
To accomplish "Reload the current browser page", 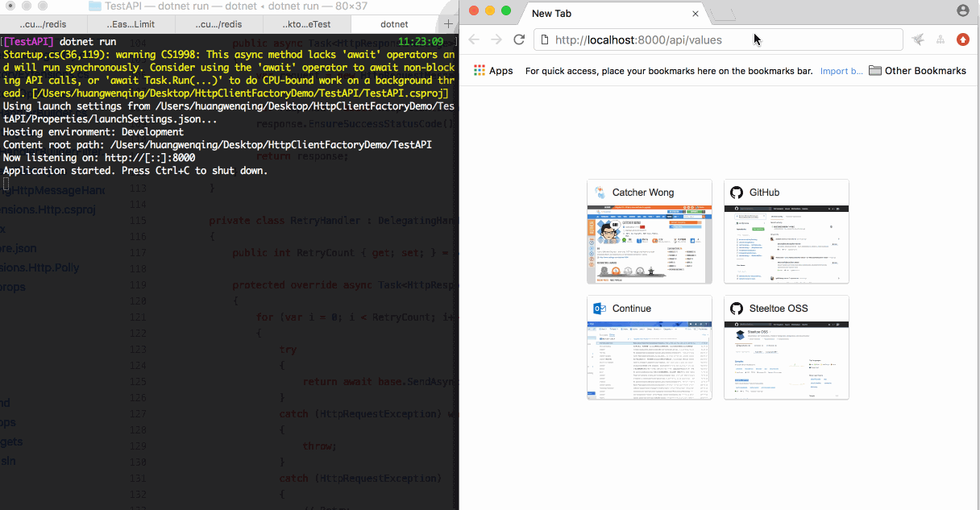I will (x=519, y=39).
